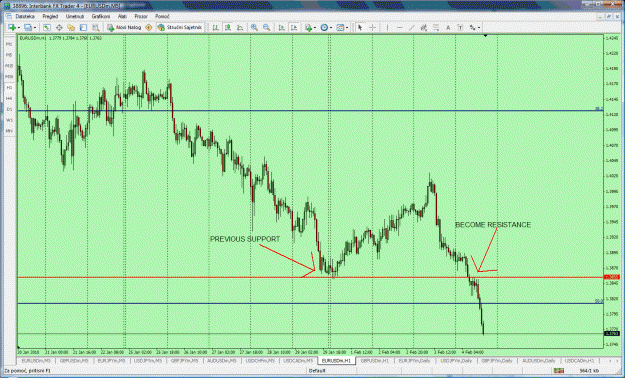Switch to the AUDUSDm,M5 chart tab
Screen dimensions: 625x378
(221, 360)
